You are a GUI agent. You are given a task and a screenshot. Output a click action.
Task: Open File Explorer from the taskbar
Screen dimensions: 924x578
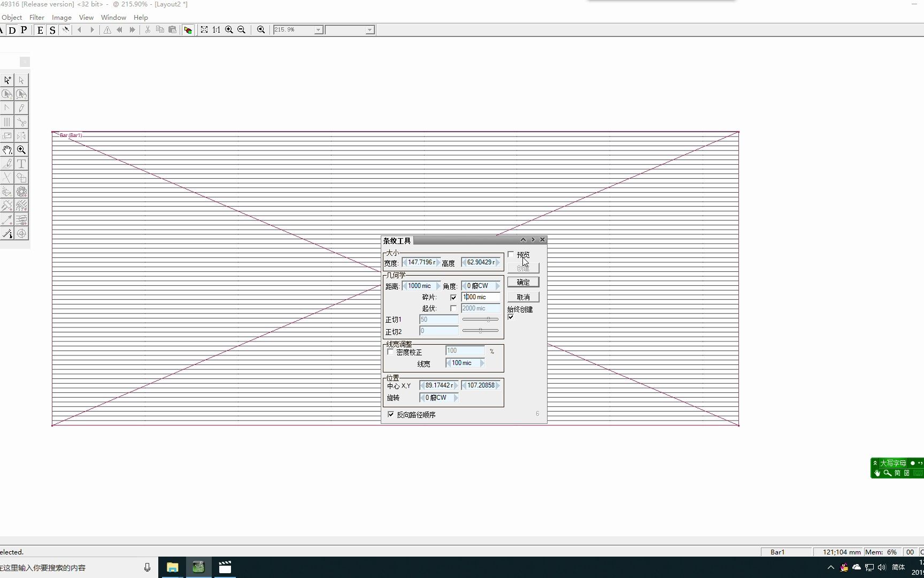172,567
